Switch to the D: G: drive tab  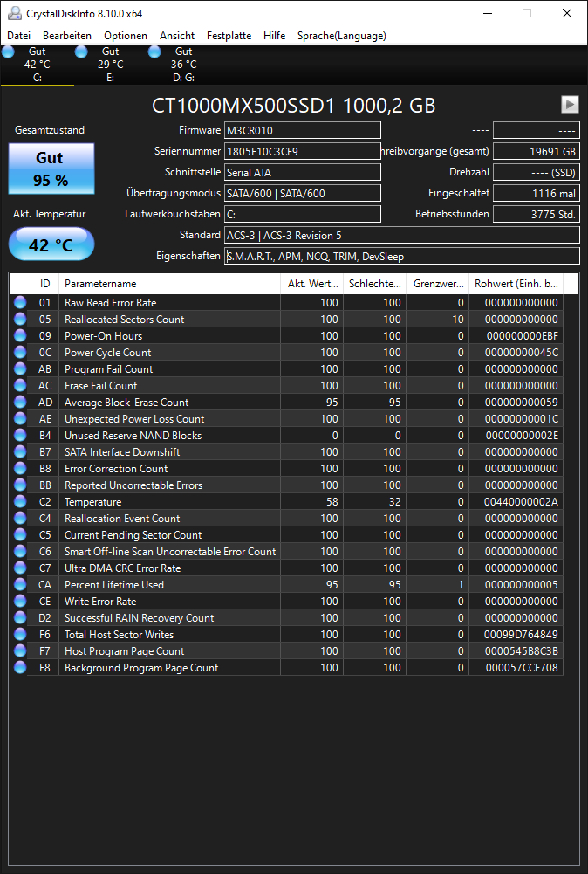[x=183, y=65]
